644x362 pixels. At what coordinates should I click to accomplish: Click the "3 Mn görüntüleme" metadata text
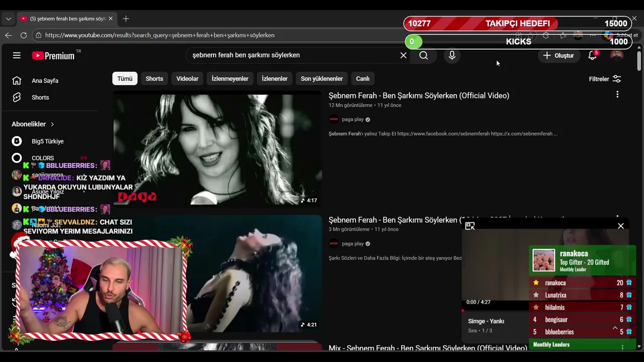[x=349, y=229]
